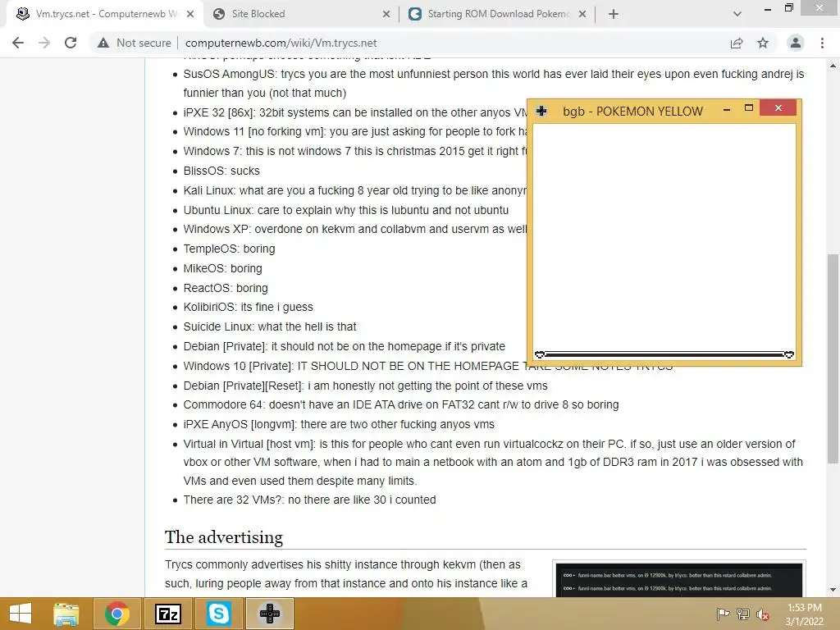Screen dimensions: 840x630
Task: Share this page icon in address bar
Action: 737,43
